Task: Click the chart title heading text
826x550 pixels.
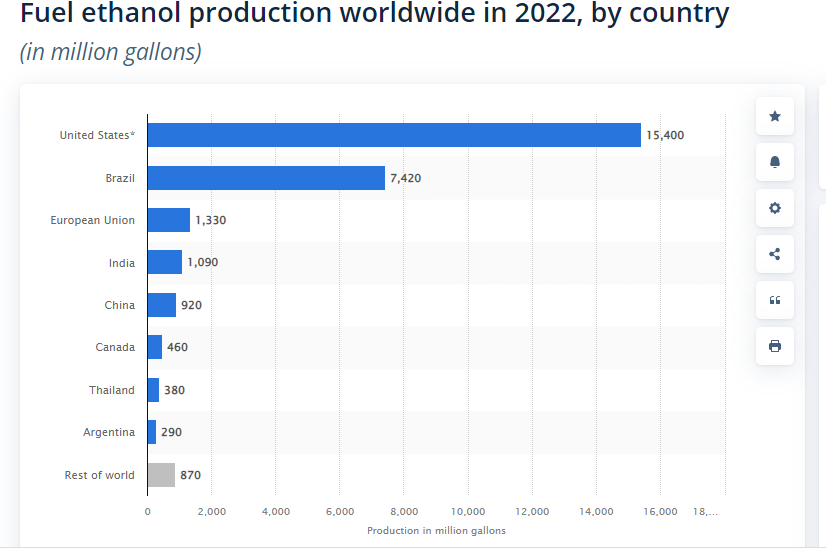Action: 375,15
